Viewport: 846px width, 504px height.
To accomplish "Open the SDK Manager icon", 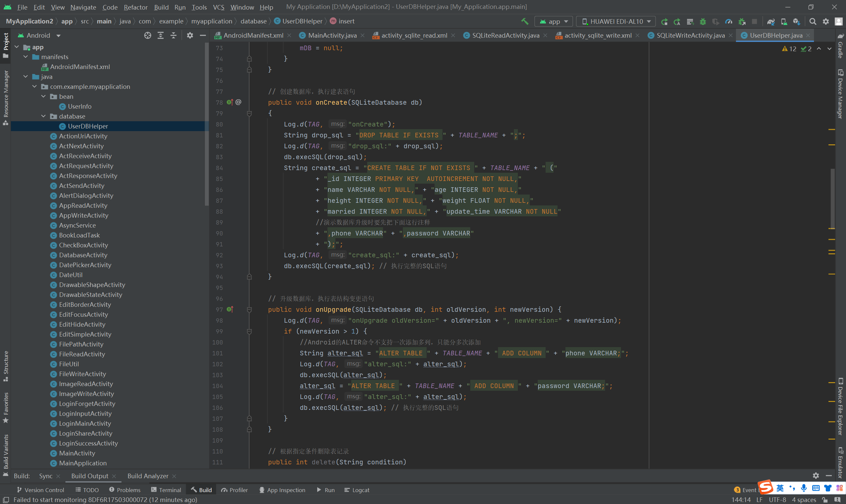I will (x=796, y=21).
